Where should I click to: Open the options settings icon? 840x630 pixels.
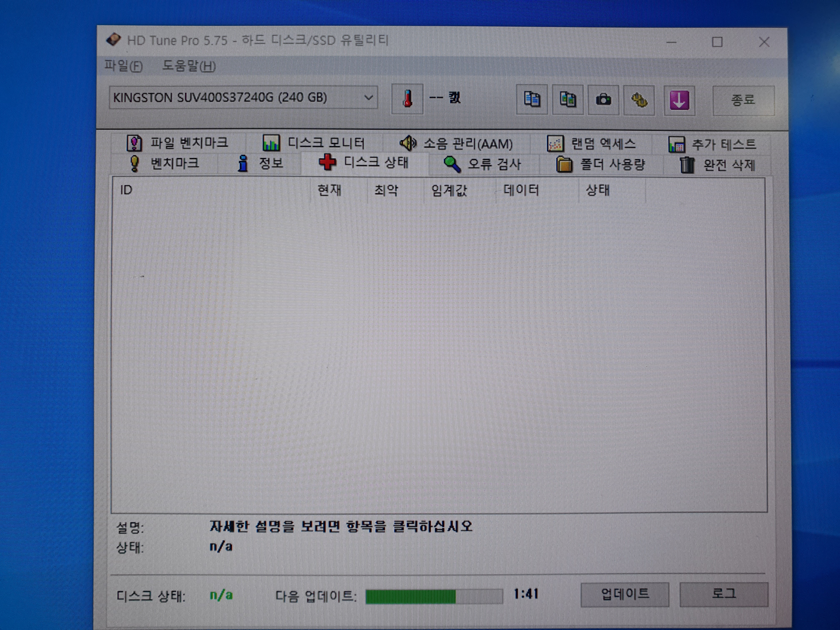(x=639, y=100)
